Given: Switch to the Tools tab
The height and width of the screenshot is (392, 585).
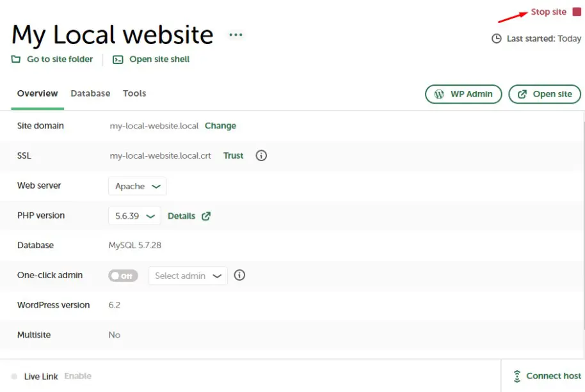Looking at the screenshot, I should (134, 93).
